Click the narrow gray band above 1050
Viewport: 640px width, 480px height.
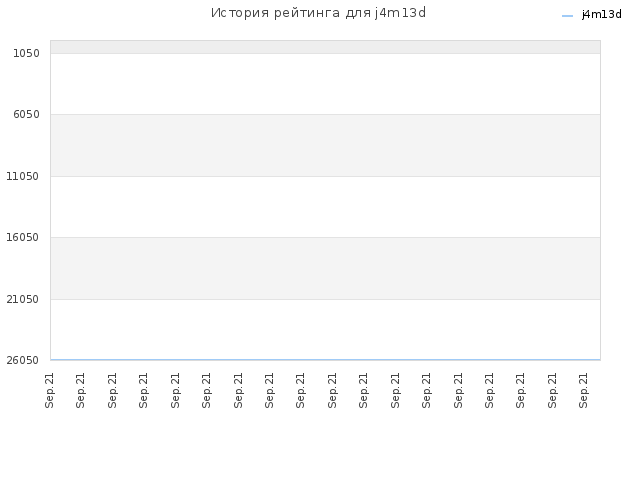pyautogui.click(x=325, y=47)
